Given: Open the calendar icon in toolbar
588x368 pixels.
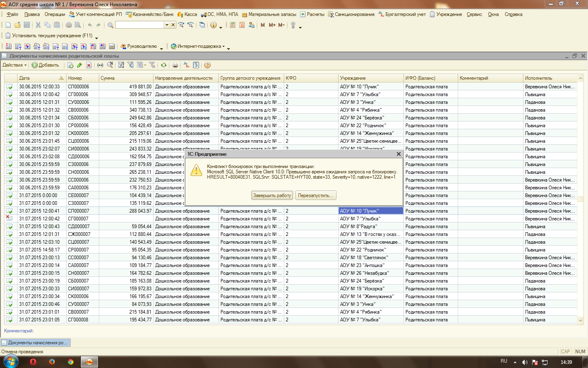Looking at the screenshot, I should [242, 25].
